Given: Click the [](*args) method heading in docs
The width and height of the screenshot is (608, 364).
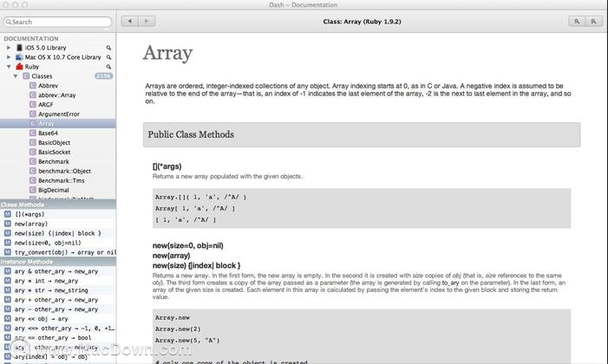Looking at the screenshot, I should (x=167, y=166).
